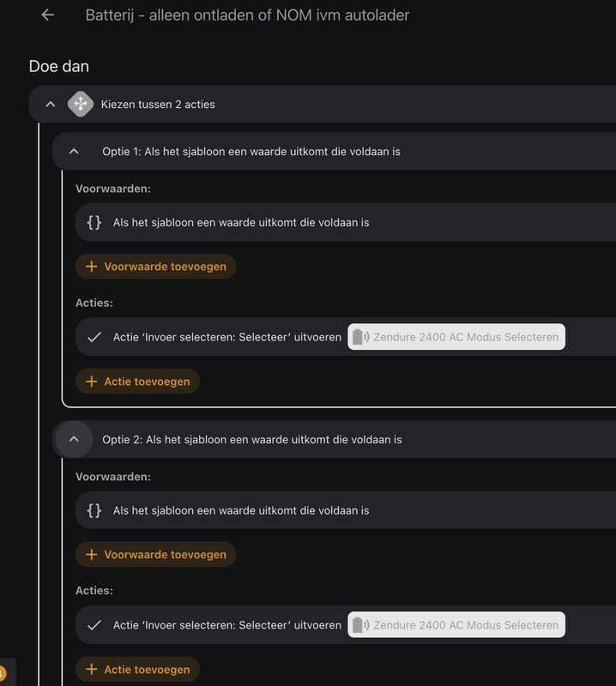616x686 pixels.
Task: Collapse the 'Kiezen tussen 2 acties' block
Action: pyautogui.click(x=49, y=104)
